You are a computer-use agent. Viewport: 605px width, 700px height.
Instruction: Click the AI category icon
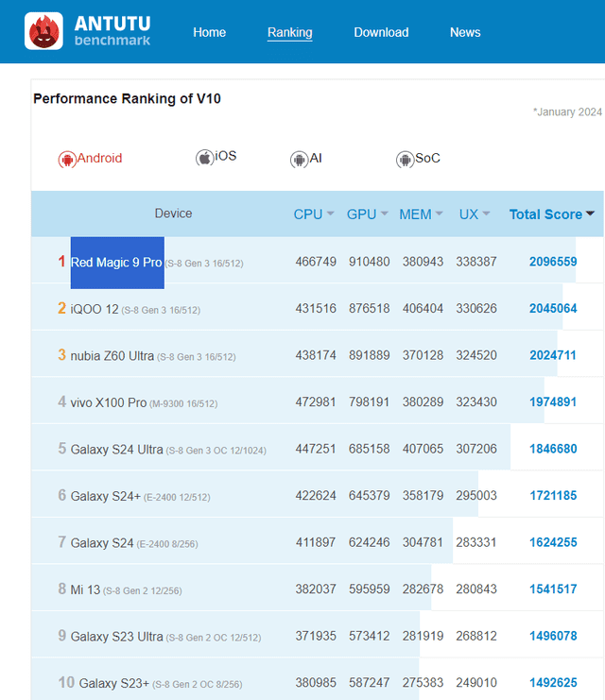[x=299, y=159]
